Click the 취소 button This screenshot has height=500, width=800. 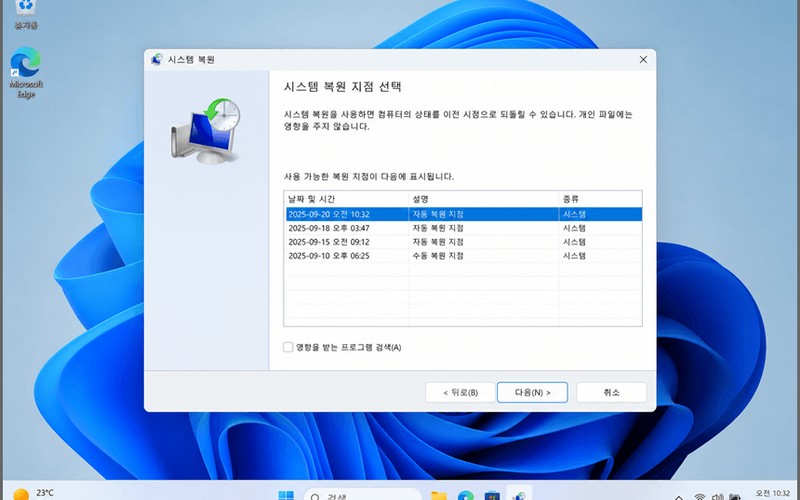pyautogui.click(x=611, y=392)
